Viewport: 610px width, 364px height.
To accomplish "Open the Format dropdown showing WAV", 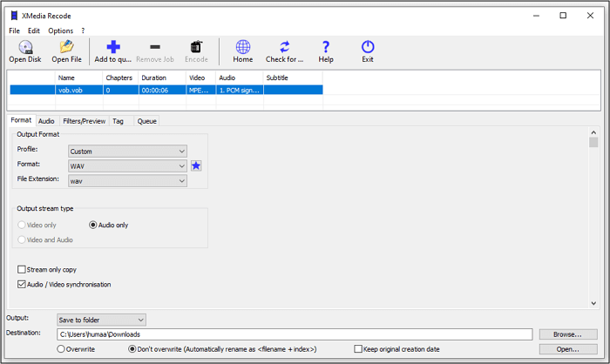I will point(128,165).
